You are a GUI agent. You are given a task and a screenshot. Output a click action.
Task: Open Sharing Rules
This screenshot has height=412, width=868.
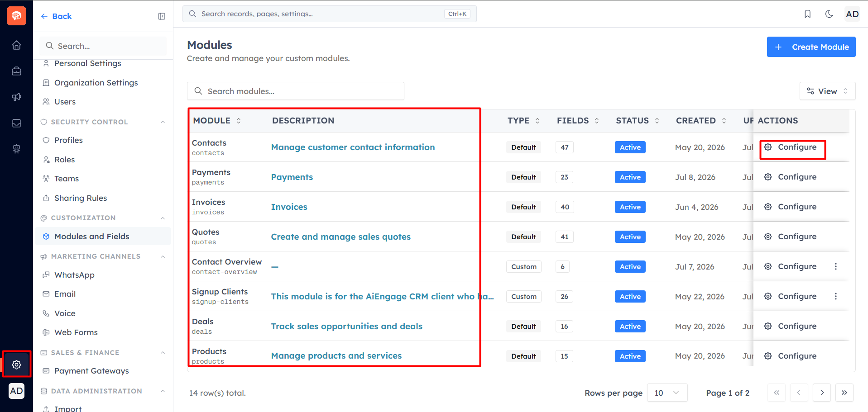click(x=81, y=198)
